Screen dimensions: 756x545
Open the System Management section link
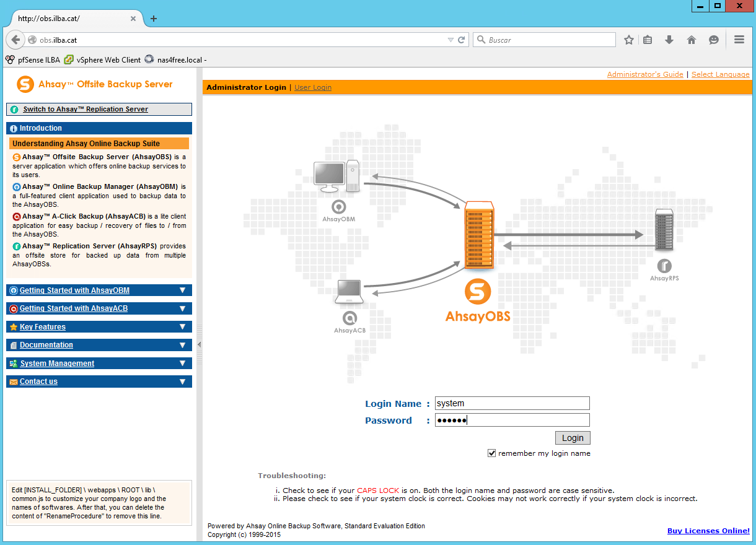[57, 364]
